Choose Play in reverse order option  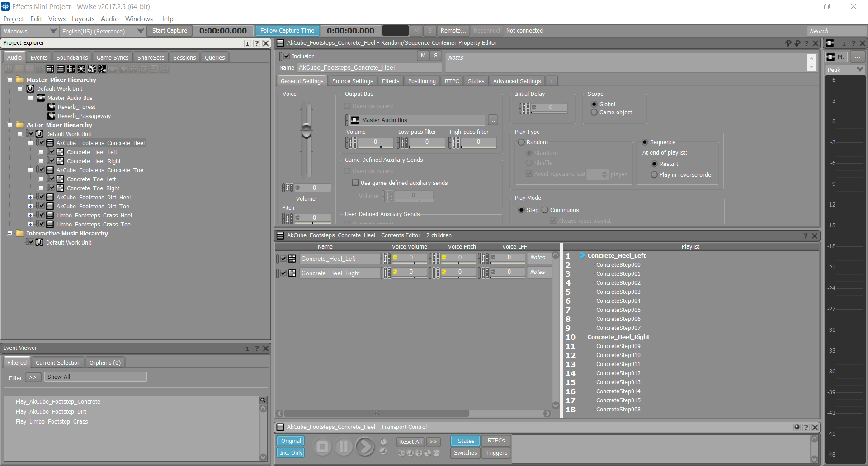654,175
